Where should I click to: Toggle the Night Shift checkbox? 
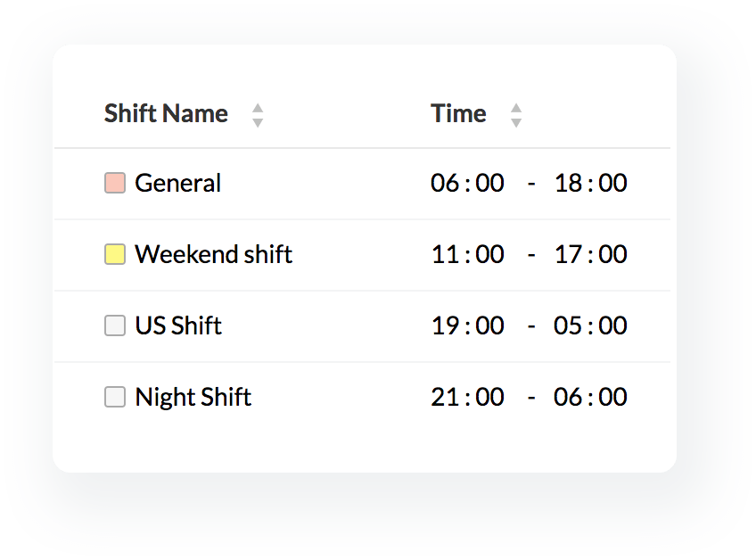[x=115, y=398]
